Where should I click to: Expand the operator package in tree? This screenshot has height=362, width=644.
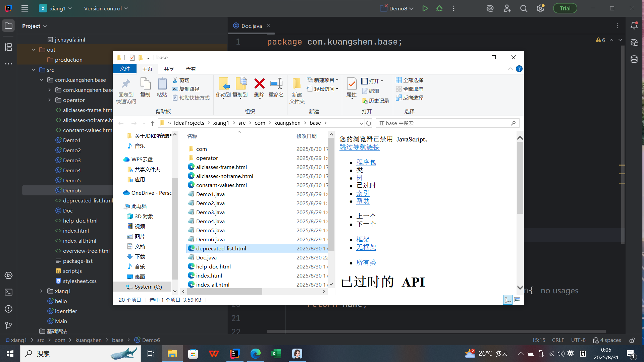click(50, 100)
